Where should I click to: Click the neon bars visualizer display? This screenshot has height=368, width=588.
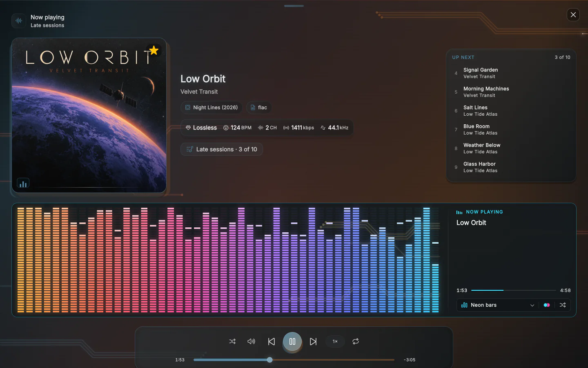point(228,260)
